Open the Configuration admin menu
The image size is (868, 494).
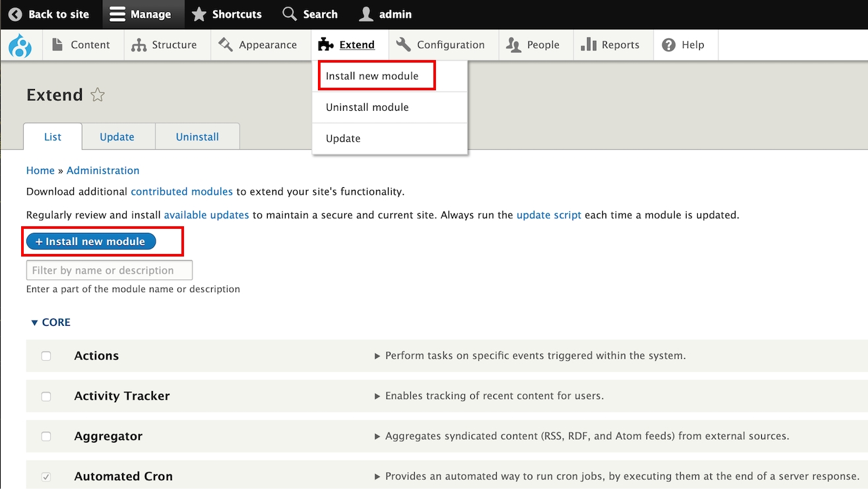click(x=443, y=45)
